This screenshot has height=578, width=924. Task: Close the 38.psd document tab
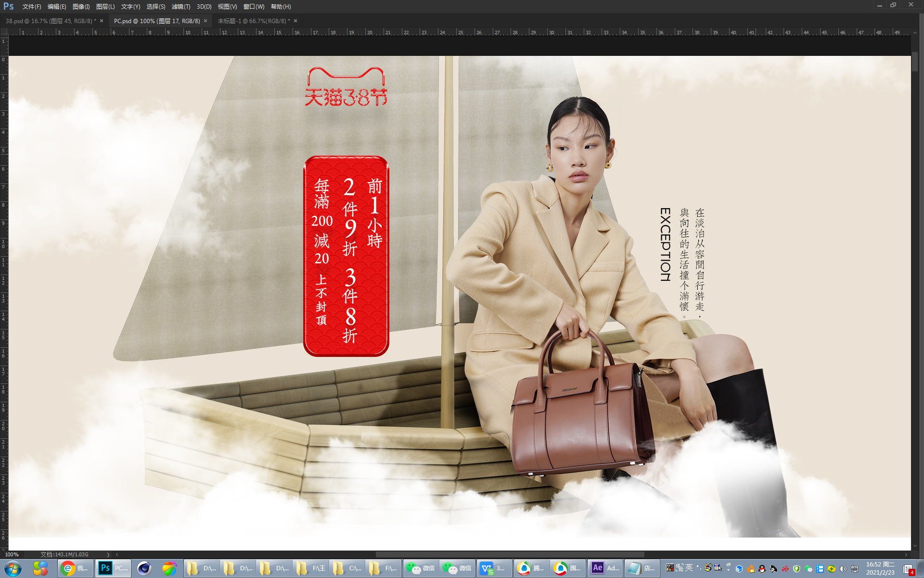[102, 21]
